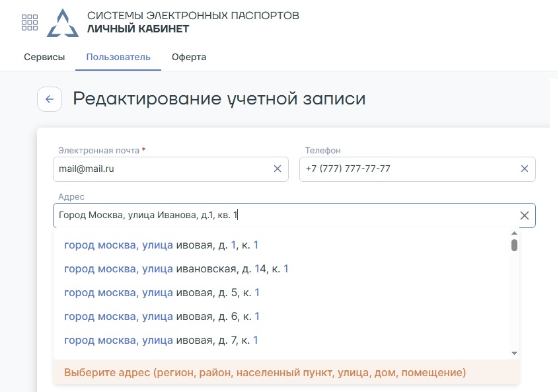Click the suggestion list scroll down arrow
Screen dimensions: 559x392
[x=514, y=354]
